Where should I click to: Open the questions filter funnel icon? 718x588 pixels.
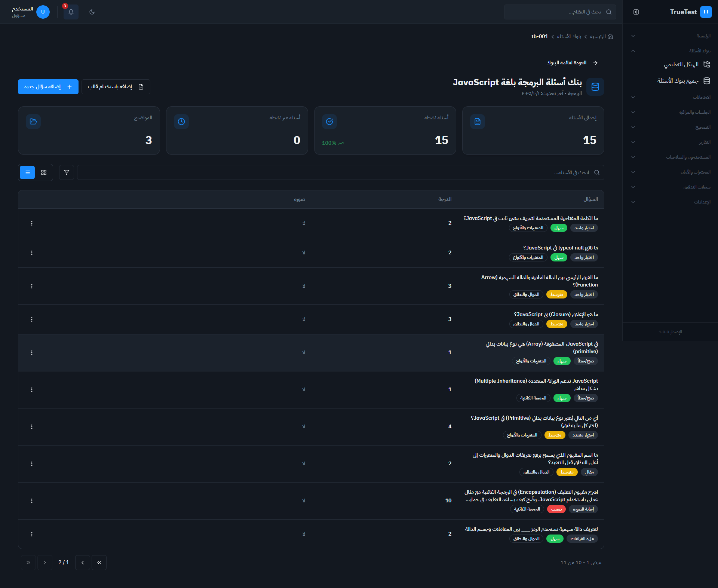pyautogui.click(x=67, y=172)
